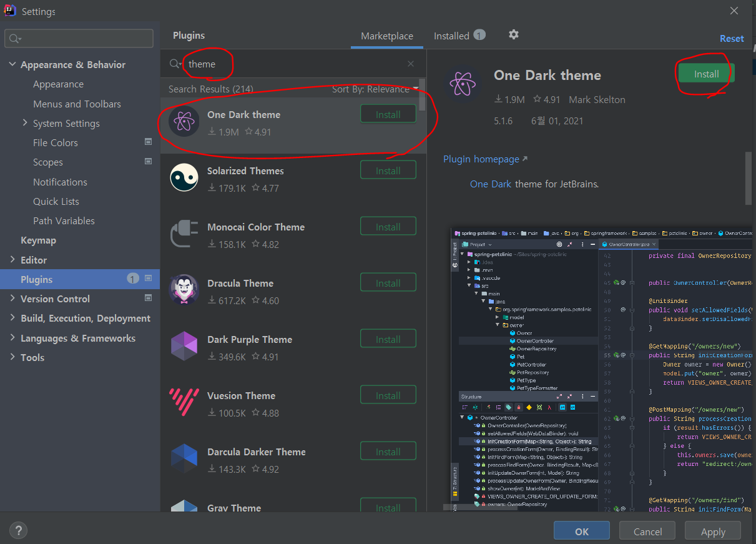Open Notifications settings page
This screenshot has height=544, width=756.
coord(60,182)
